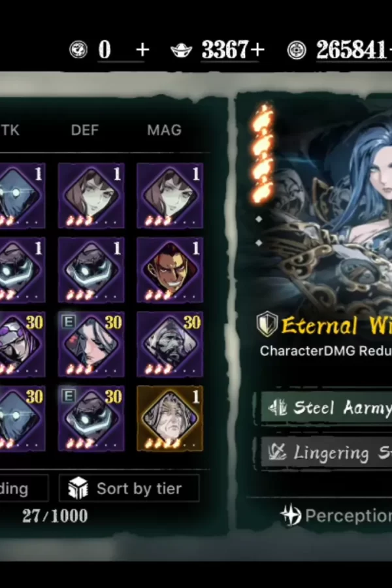Tap the flame star rating column
Image resolution: width=392 pixels, height=588 pixels.
point(262,154)
